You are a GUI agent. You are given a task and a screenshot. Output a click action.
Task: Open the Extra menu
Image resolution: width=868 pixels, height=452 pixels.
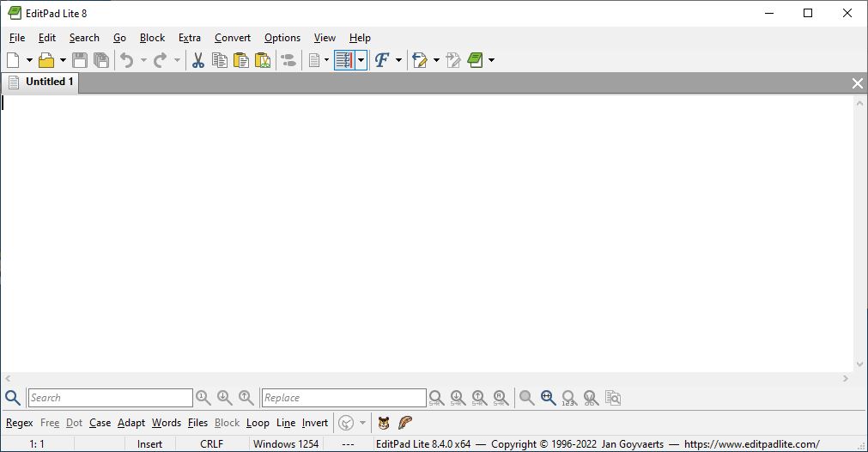[x=190, y=38]
